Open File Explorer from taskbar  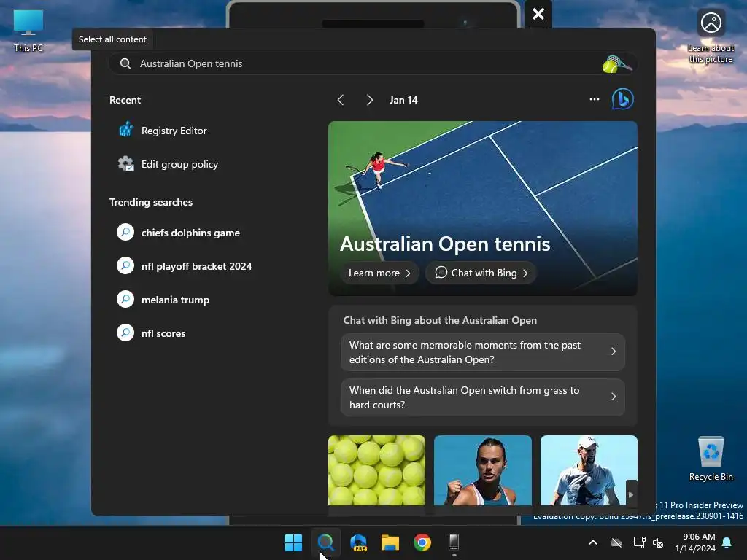(390, 542)
